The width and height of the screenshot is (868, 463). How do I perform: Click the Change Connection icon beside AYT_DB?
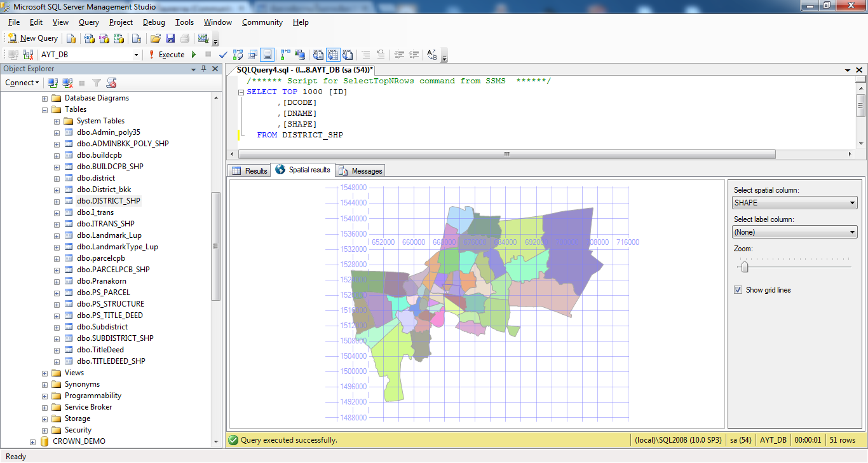pyautogui.click(x=29, y=55)
